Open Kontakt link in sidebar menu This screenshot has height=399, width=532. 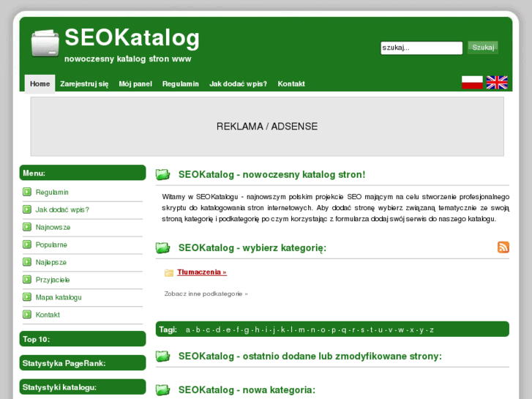pyautogui.click(x=48, y=315)
